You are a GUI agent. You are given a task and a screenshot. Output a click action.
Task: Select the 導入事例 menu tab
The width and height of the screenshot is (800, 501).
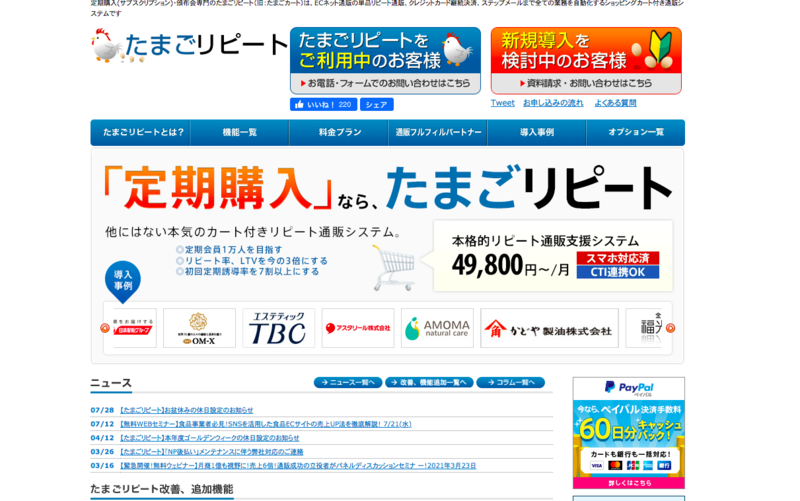click(537, 133)
